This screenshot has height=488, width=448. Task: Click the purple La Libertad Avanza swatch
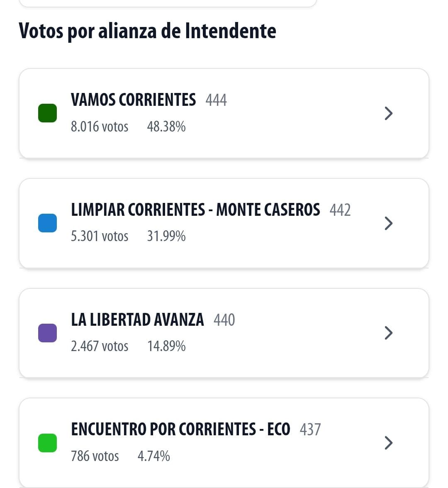tap(47, 333)
